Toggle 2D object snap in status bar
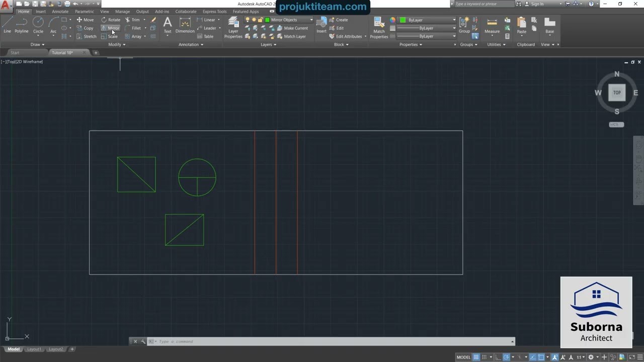 [541, 357]
